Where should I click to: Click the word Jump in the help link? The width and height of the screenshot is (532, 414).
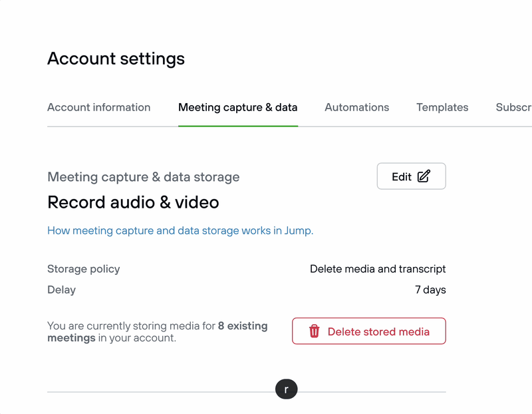298,231
